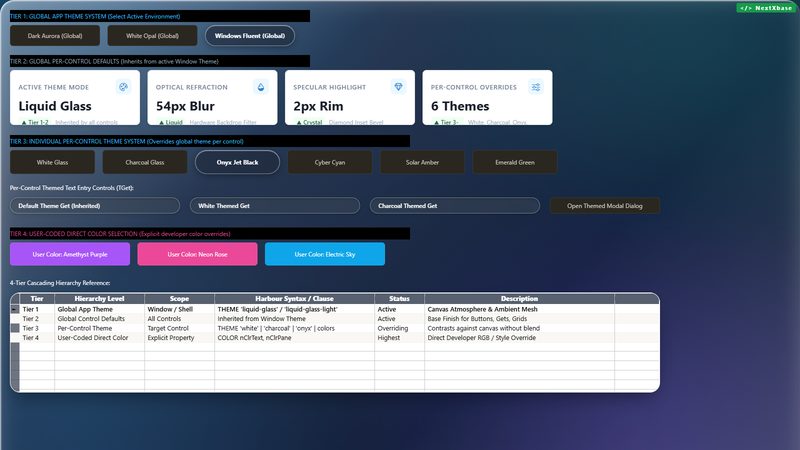
Task: Click the Canvas Atmosphere & Ambient Mesh cell
Action: 519,309
